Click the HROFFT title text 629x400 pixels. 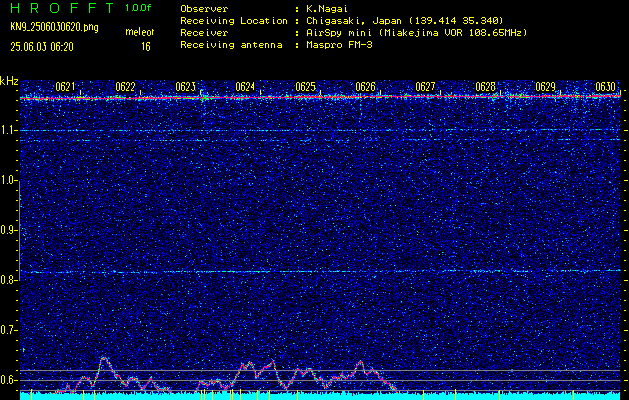(63, 8)
